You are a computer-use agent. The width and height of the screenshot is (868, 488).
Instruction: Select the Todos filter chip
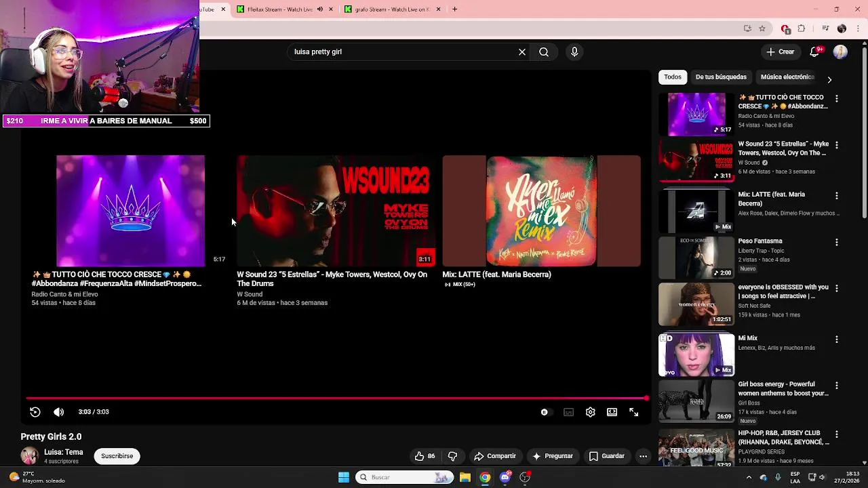pyautogui.click(x=673, y=77)
